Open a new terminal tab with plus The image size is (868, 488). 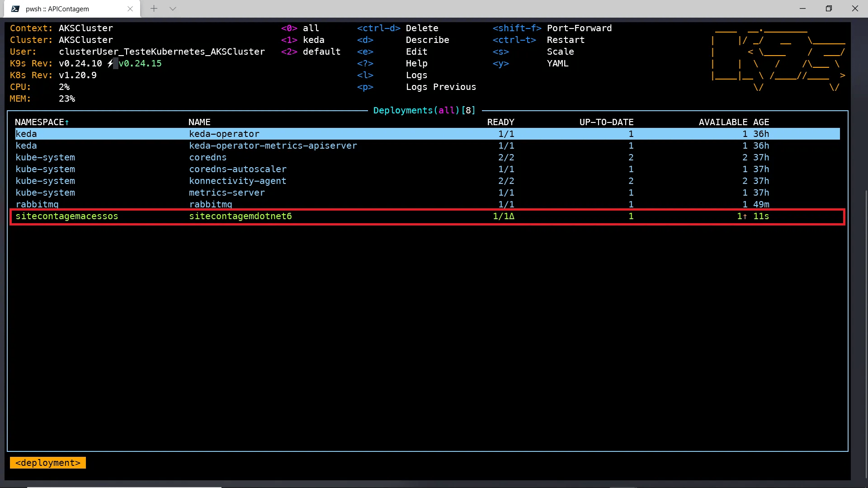pyautogui.click(x=154, y=9)
